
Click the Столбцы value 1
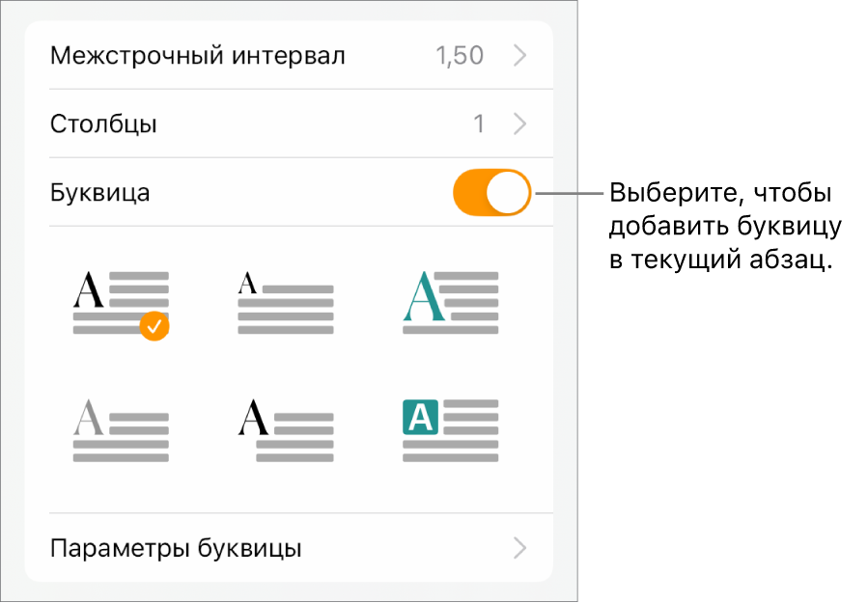[x=479, y=123]
